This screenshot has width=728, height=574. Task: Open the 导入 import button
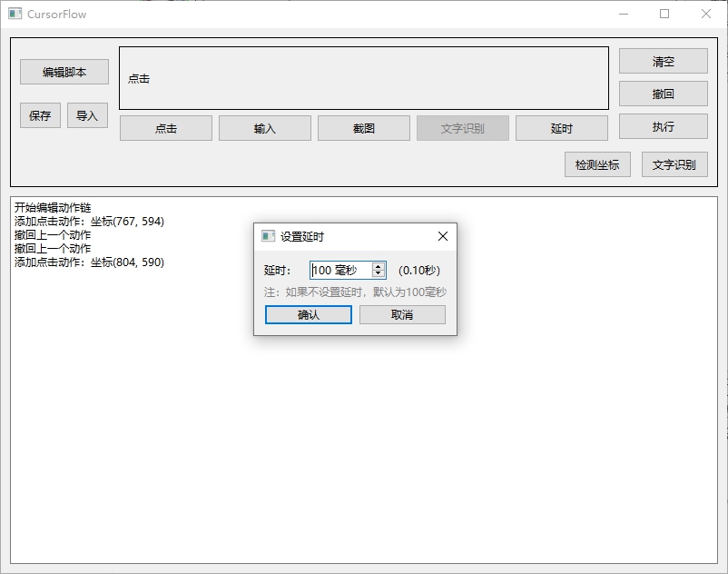[x=87, y=115]
